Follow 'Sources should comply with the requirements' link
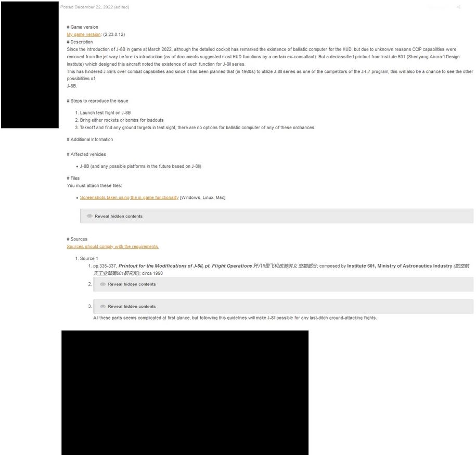 point(112,246)
